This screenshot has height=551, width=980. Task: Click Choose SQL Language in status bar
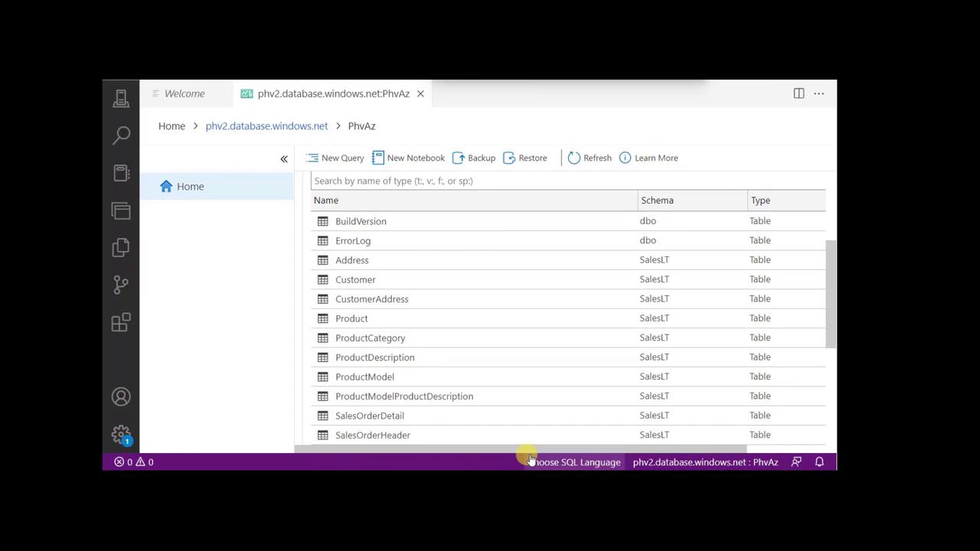point(574,461)
